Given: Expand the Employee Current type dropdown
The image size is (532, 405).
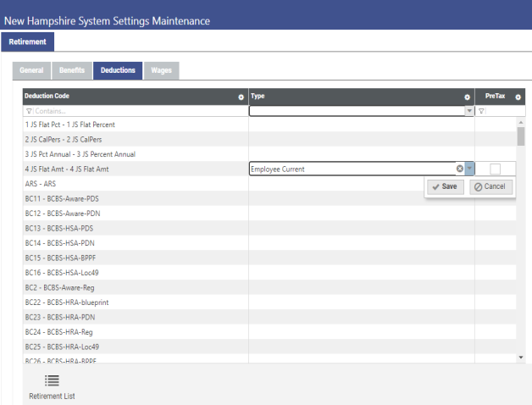Looking at the screenshot, I should pyautogui.click(x=469, y=169).
